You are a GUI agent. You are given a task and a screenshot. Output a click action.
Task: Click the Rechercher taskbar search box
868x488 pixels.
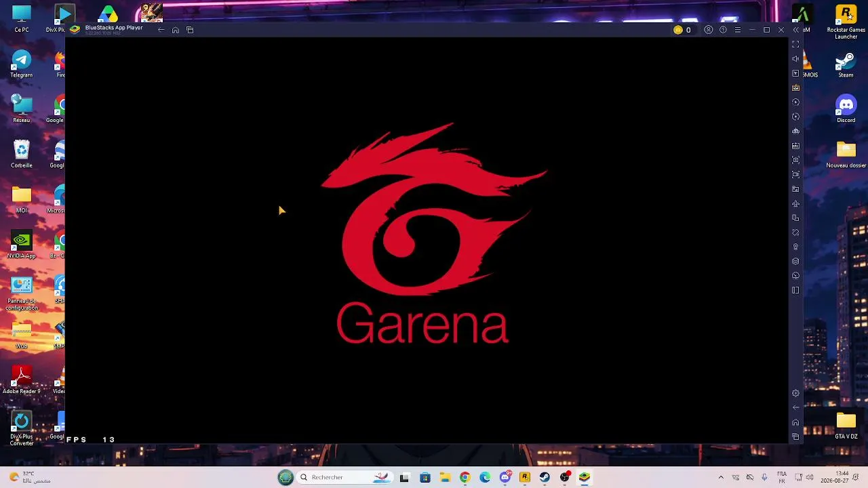[346, 477]
